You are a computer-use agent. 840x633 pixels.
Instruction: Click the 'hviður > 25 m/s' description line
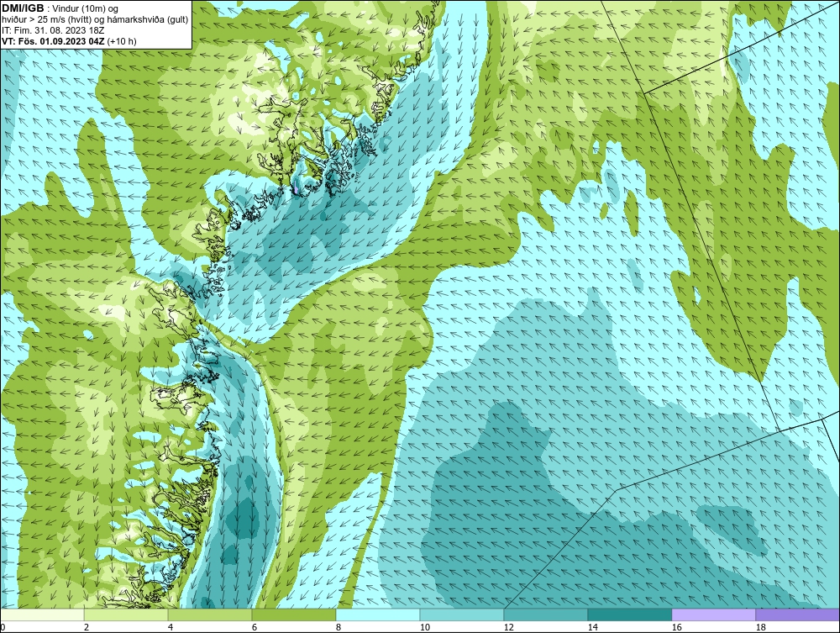click(95, 19)
